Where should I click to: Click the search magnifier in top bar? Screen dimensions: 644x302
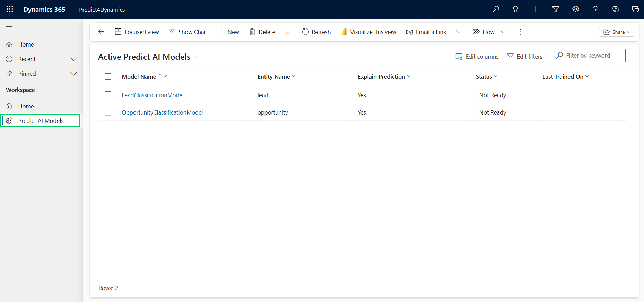[496, 9]
